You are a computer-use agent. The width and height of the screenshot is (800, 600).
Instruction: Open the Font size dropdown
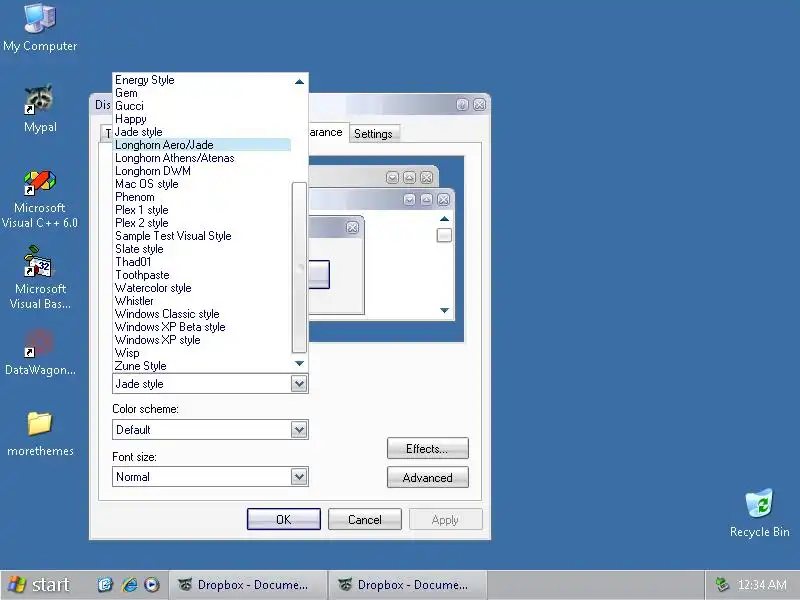pyautogui.click(x=299, y=477)
